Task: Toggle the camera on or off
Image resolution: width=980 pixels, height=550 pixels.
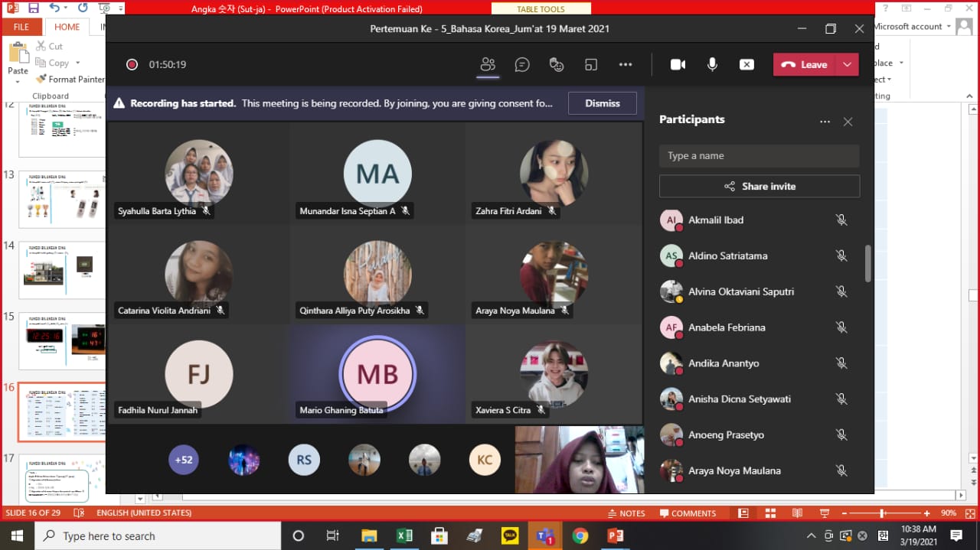Action: pos(678,65)
